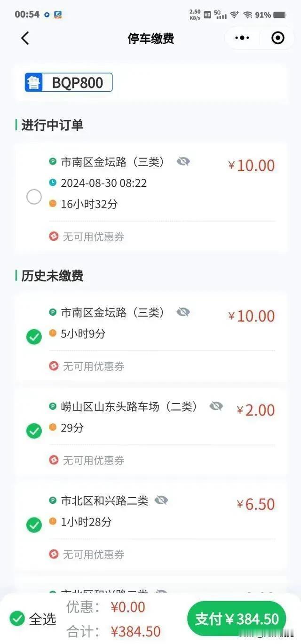Toggle the eye icon on the in-progress 金坛路 order
This screenshot has height=644, width=301.
pos(183,162)
